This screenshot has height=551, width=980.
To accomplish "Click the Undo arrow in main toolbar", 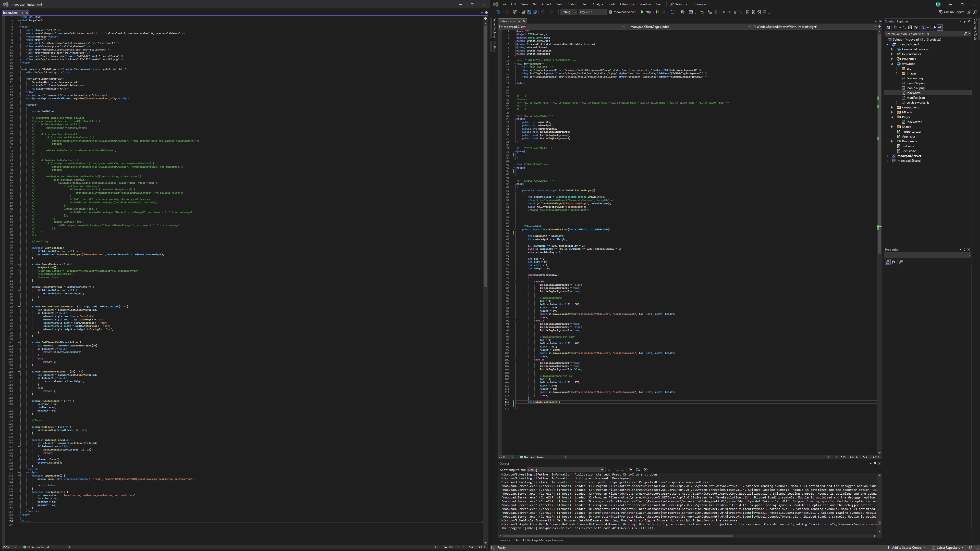I will click(x=543, y=12).
